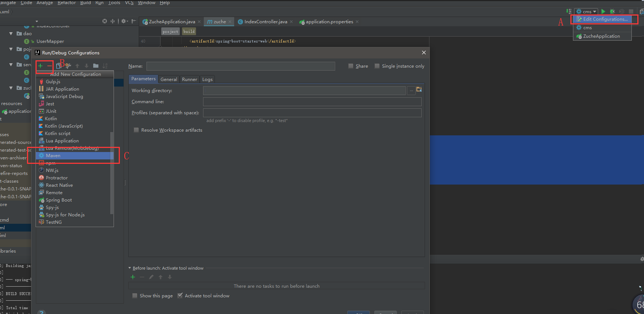Click Collapse All icon in project panel
The width and height of the screenshot is (644, 314).
pos(112,21)
